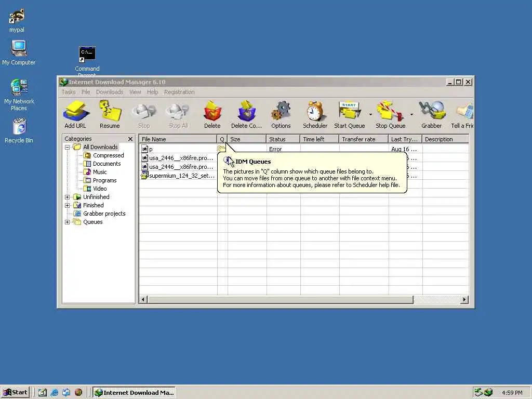The width and height of the screenshot is (532, 399).
Task: Select the Music category
Action: (100, 172)
